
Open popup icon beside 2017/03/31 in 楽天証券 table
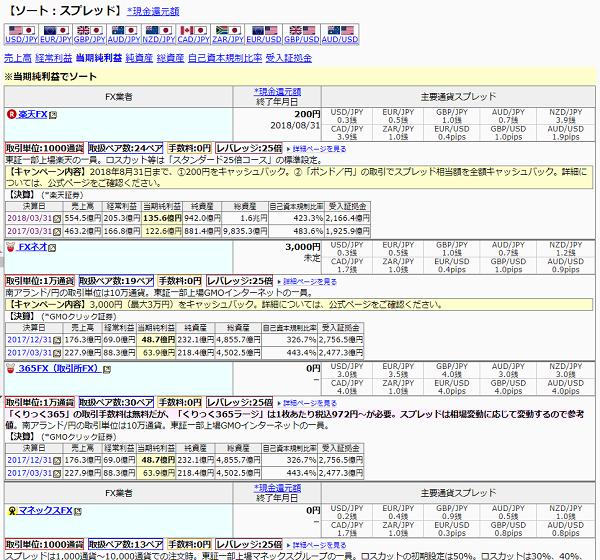(x=57, y=232)
